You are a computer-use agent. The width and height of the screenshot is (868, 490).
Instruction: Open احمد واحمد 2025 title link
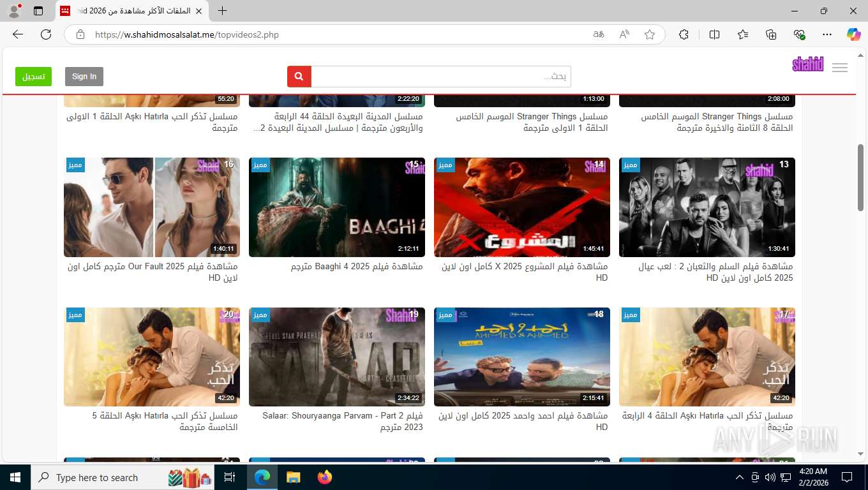tap(523, 421)
